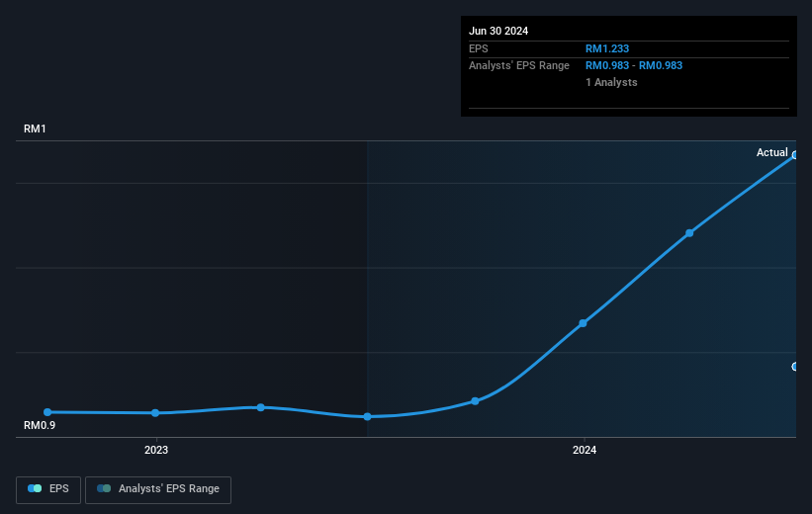This screenshot has width=812, height=514.
Task: Click the RM0.9 y-axis label
Action: (x=40, y=425)
